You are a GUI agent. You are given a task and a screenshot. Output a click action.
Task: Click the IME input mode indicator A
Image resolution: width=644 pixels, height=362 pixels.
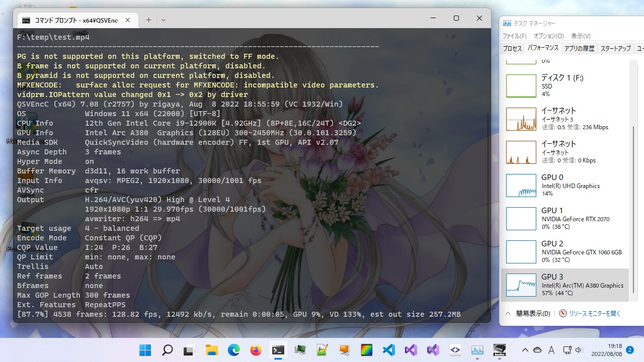point(551,350)
